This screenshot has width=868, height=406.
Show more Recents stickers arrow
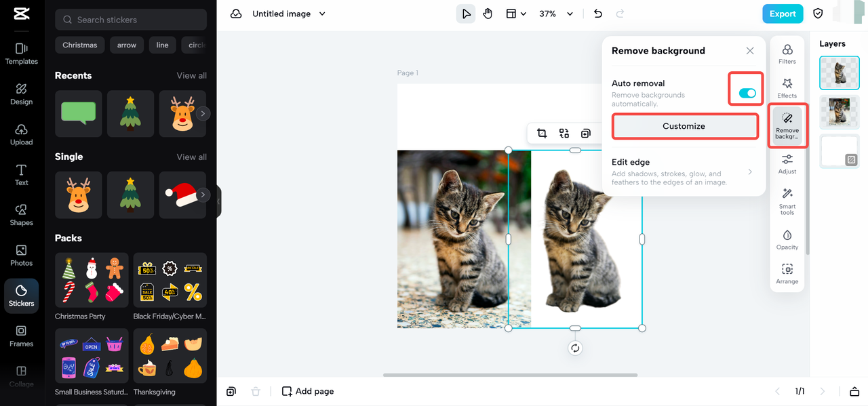pos(203,114)
